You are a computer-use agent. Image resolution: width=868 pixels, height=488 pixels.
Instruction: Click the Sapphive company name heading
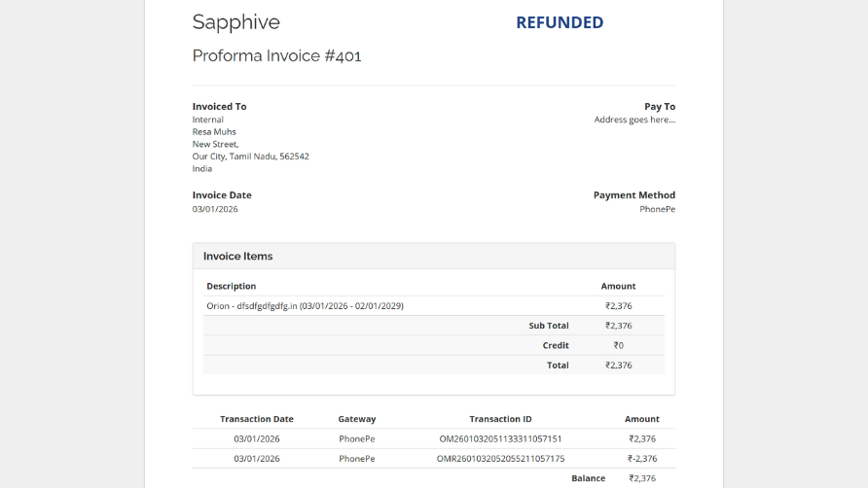[235, 22]
